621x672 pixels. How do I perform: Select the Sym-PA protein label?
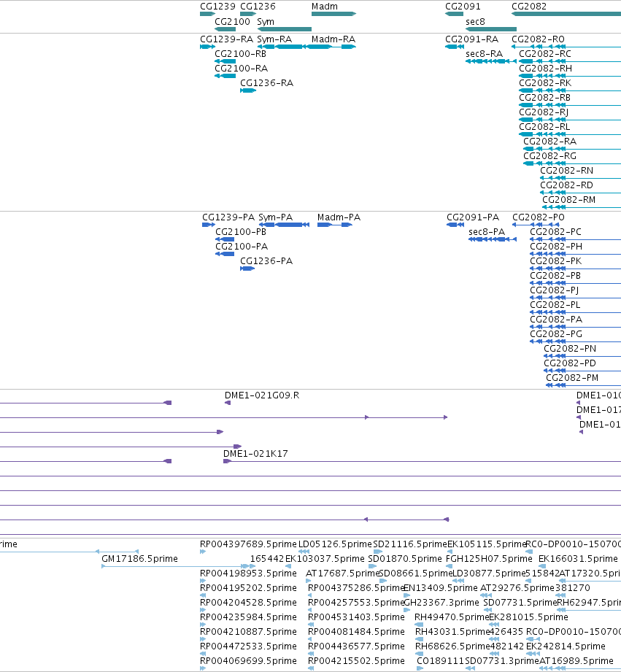tap(276, 217)
